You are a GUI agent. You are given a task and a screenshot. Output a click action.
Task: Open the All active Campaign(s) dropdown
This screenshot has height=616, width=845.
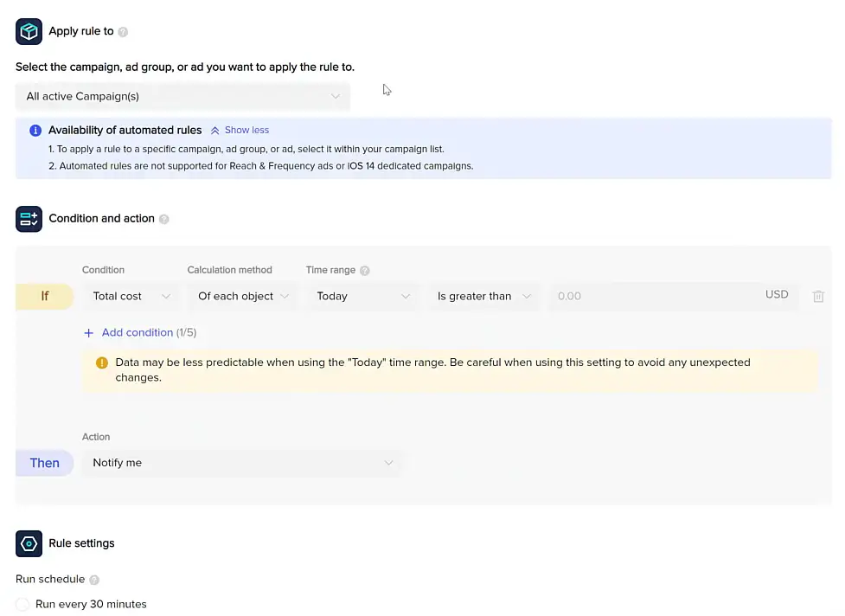click(x=182, y=96)
